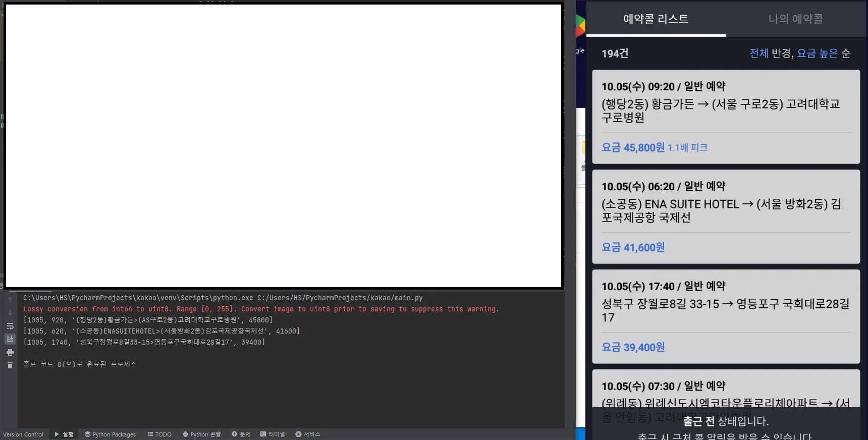This screenshot has width=868, height=440.
Task: Open the 06:20 ENA SUITE HOTEL call card
Action: point(726,216)
